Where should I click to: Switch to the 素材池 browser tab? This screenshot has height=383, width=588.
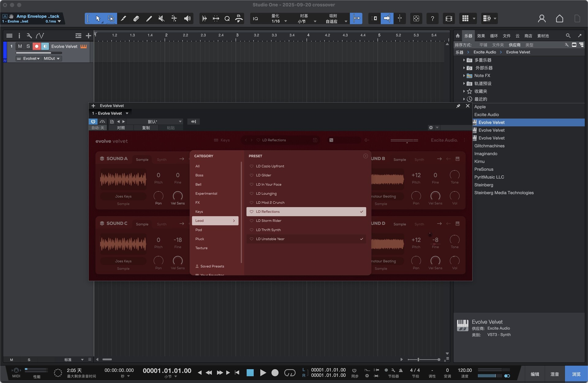543,36
